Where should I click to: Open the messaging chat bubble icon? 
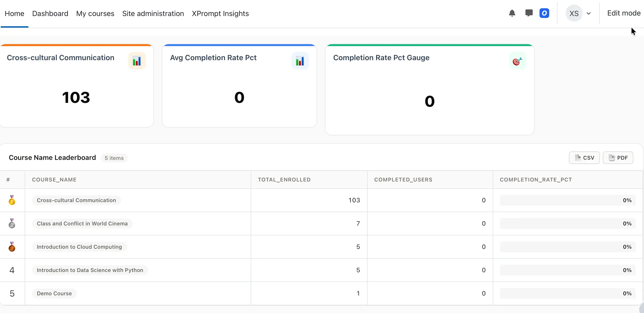click(529, 13)
